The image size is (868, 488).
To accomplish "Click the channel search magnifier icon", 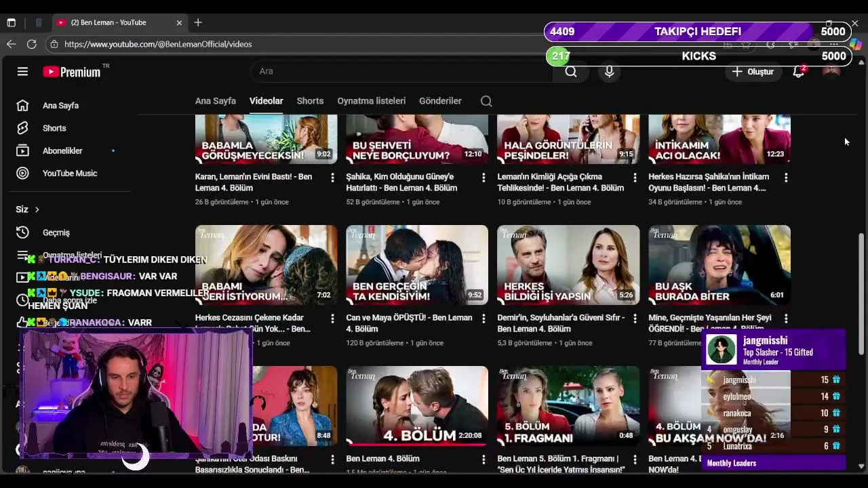I will 486,101.
